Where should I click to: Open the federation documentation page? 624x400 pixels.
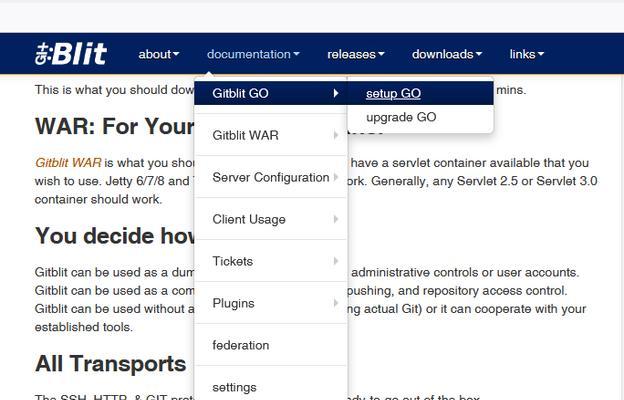(x=271, y=345)
